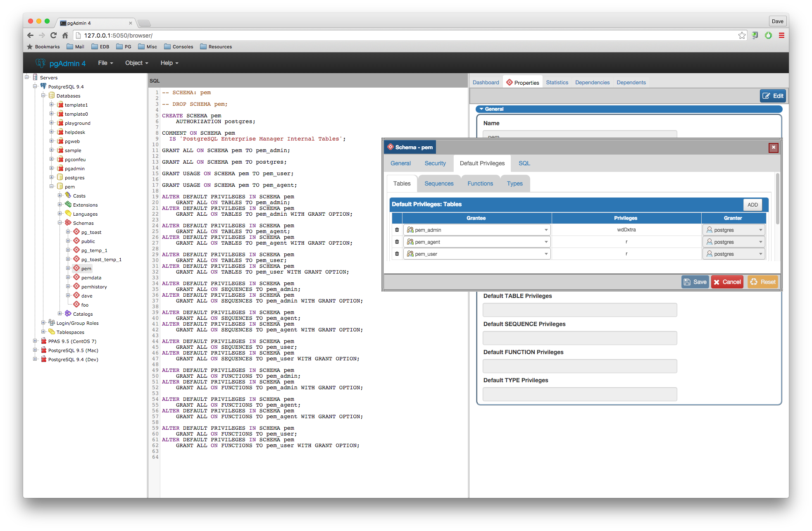Click browser reload page icon

(53, 36)
